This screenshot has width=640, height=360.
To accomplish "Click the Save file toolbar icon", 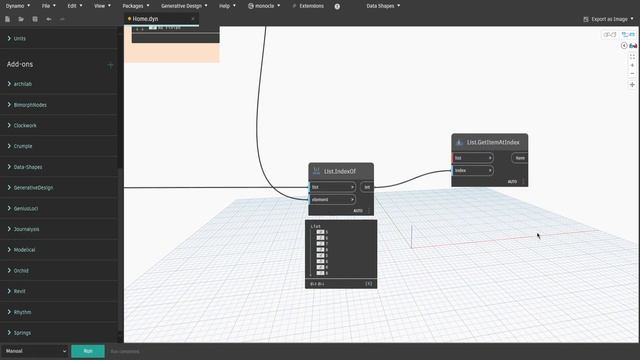I will pyautogui.click(x=35, y=19).
